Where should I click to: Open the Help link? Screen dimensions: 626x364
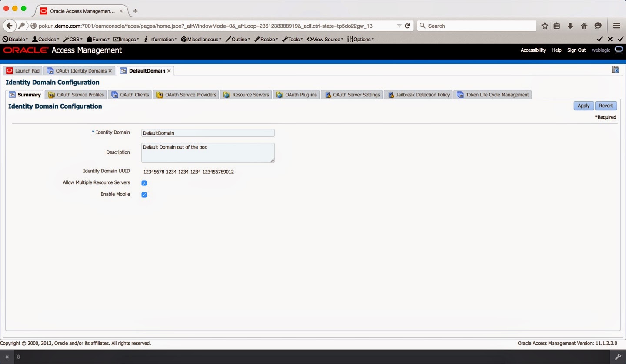click(556, 50)
